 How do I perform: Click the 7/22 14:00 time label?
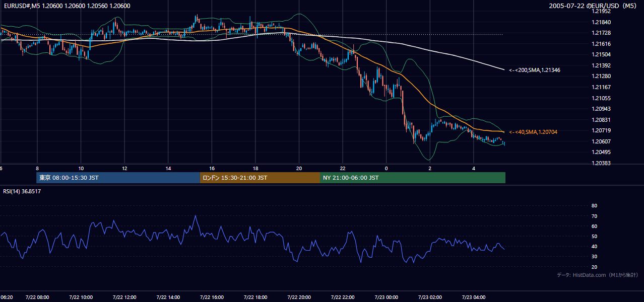pos(168,297)
